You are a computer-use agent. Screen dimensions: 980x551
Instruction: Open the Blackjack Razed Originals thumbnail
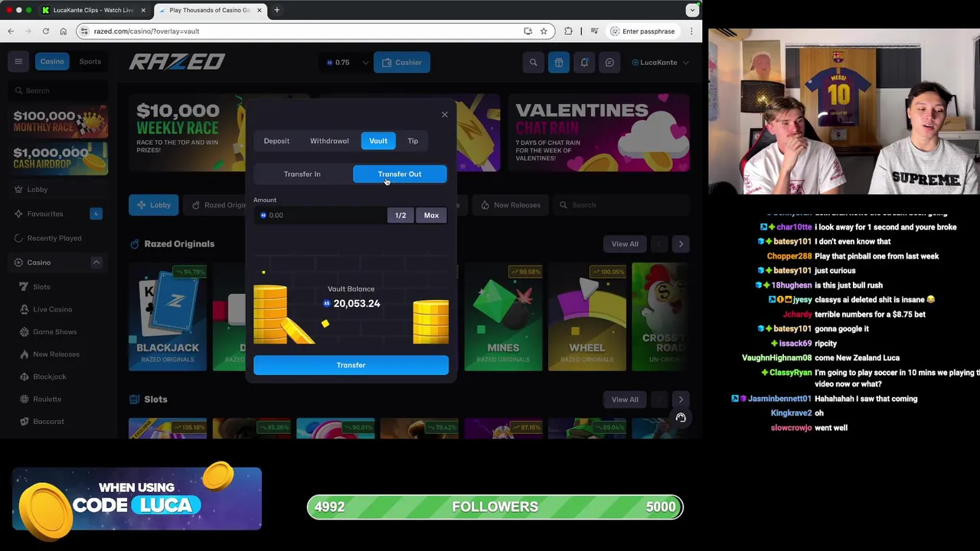pos(168,318)
